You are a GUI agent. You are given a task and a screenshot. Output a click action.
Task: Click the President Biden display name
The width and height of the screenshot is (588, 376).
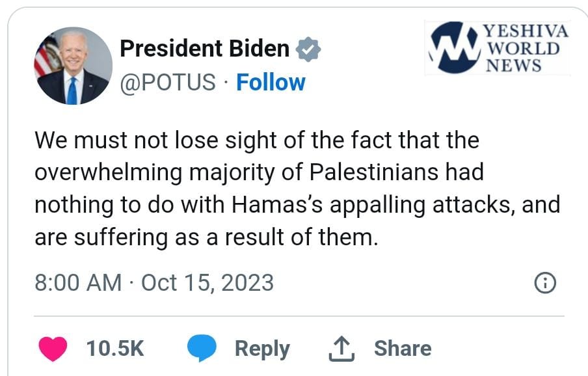[205, 49]
